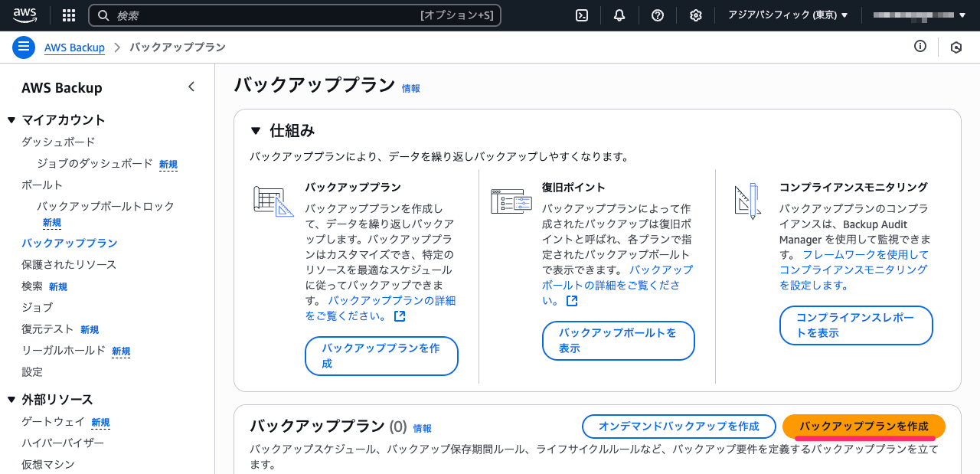
Task: Click the 復旧ポイント list illustration icon
Action: tap(511, 201)
